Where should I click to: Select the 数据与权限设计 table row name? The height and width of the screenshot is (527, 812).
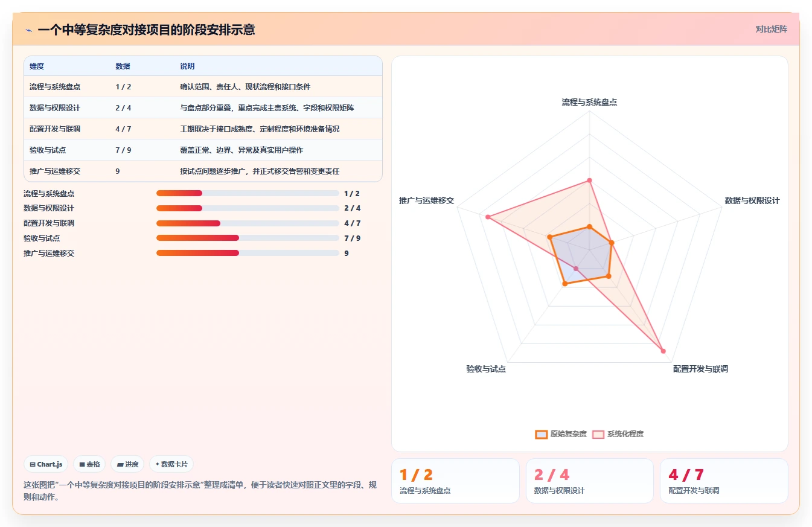click(55, 108)
